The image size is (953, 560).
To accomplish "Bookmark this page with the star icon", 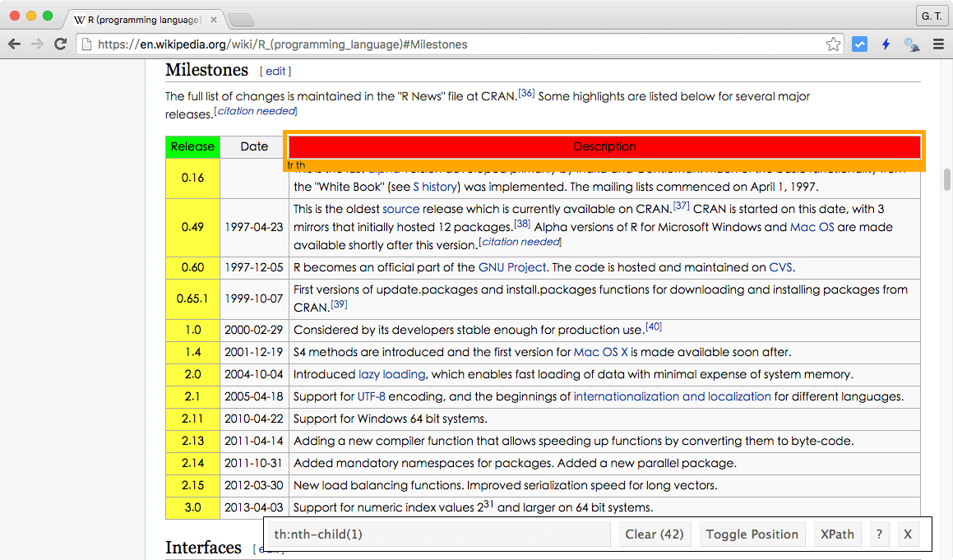I will click(833, 44).
